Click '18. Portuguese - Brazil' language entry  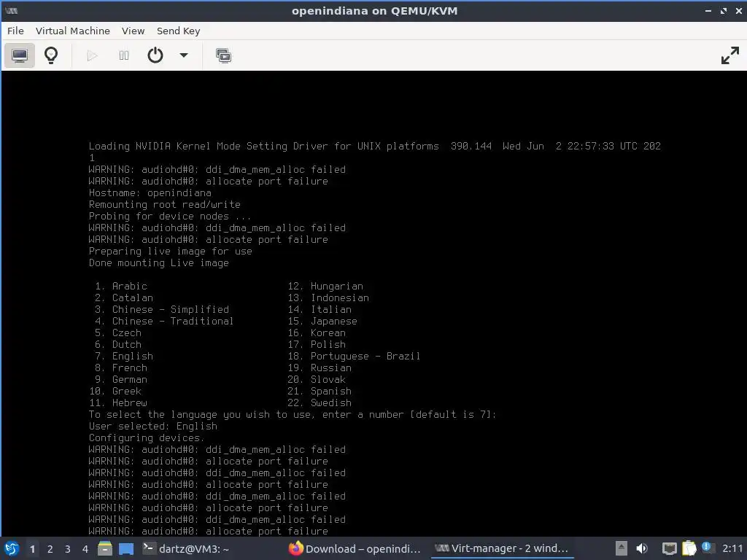coord(354,356)
